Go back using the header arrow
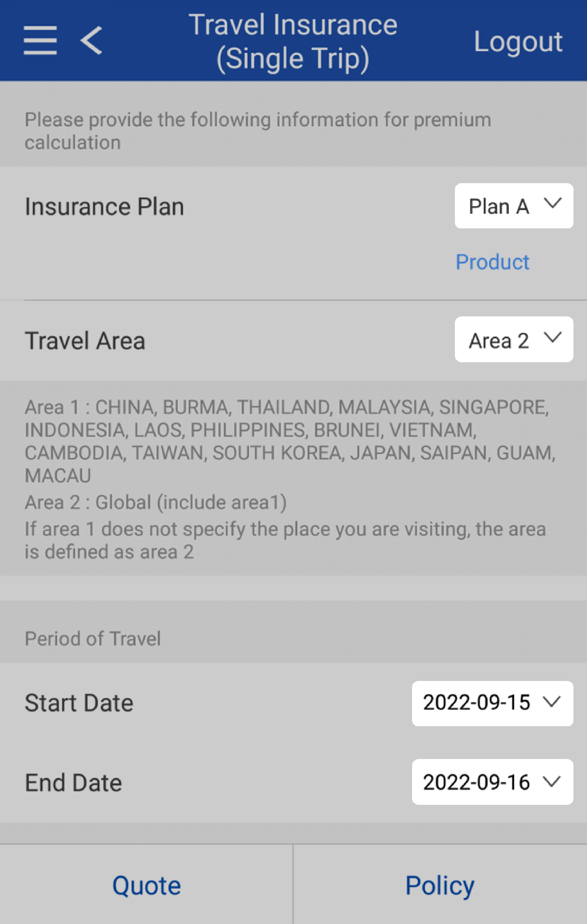587x924 pixels. point(92,41)
